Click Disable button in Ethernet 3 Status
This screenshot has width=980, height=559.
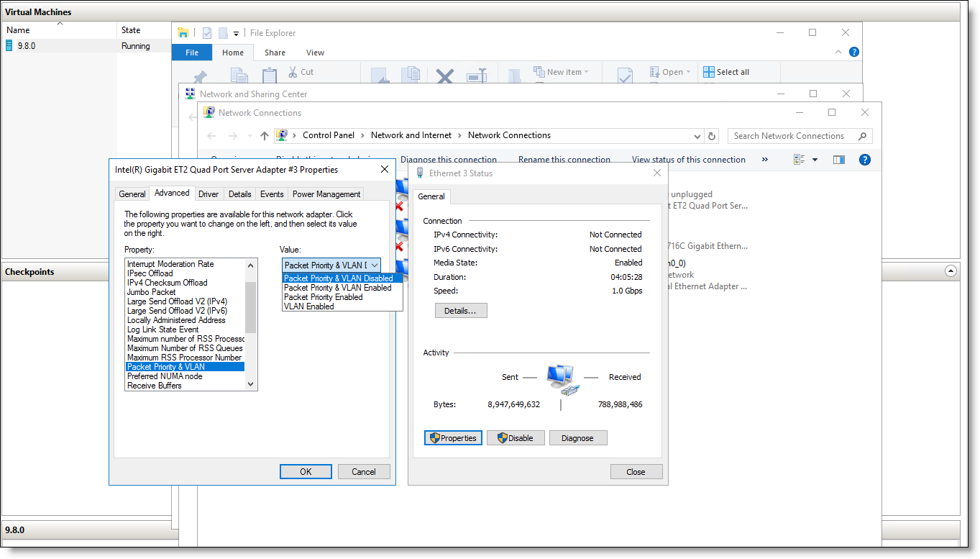pyautogui.click(x=516, y=437)
